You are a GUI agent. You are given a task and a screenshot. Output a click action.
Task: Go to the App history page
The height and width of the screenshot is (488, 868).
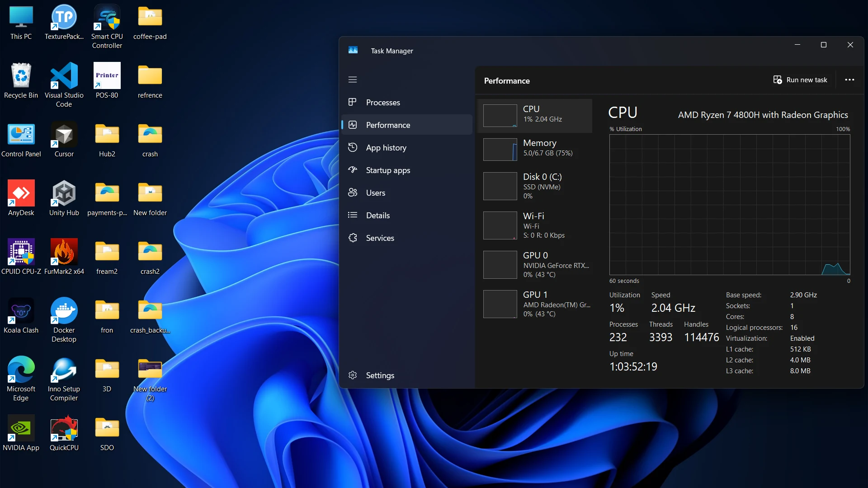407,147
